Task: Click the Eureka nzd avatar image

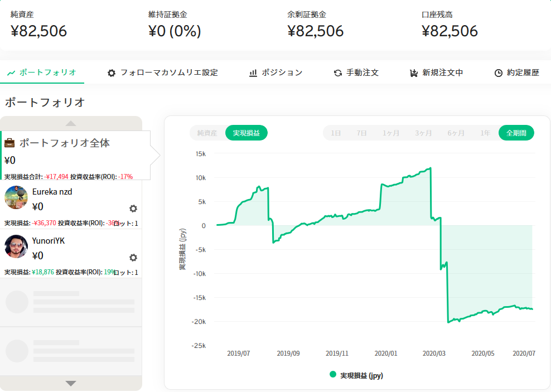Action: click(x=16, y=197)
